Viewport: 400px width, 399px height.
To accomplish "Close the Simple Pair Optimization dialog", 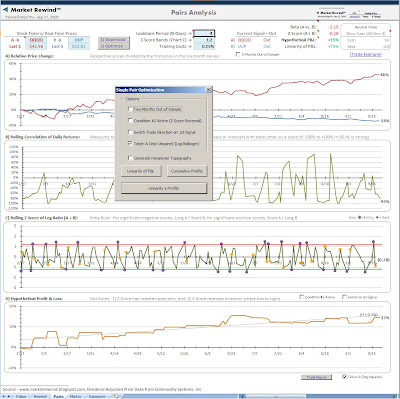I will (208, 90).
